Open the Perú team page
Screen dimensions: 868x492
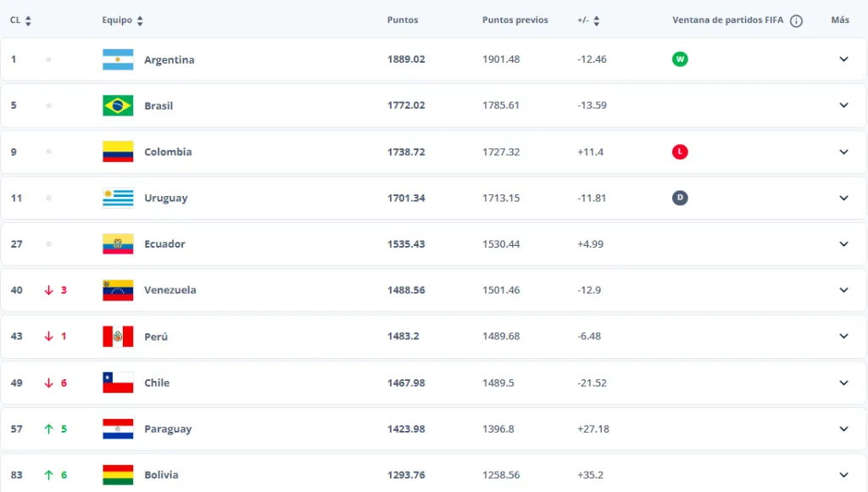pyautogui.click(x=156, y=336)
